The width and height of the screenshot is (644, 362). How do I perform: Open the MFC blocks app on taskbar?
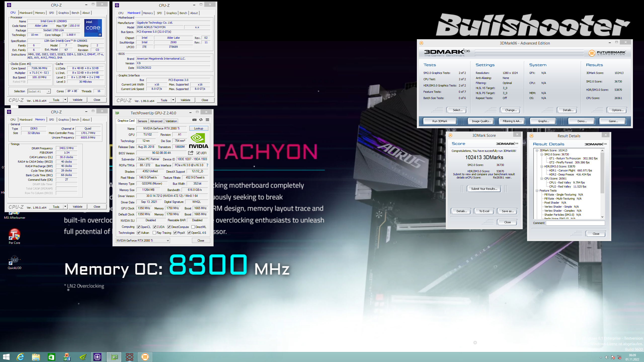tap(67, 357)
